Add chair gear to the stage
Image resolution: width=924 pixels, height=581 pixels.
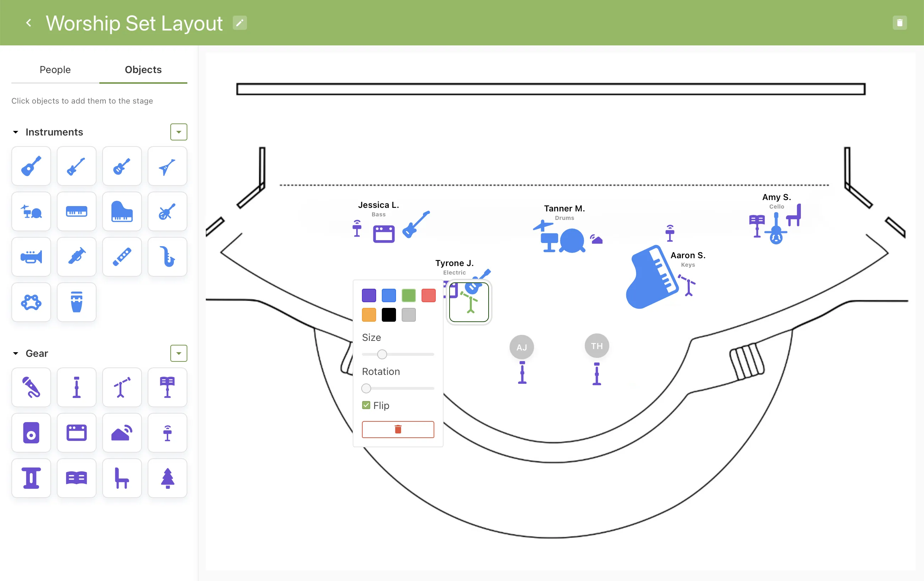click(122, 478)
